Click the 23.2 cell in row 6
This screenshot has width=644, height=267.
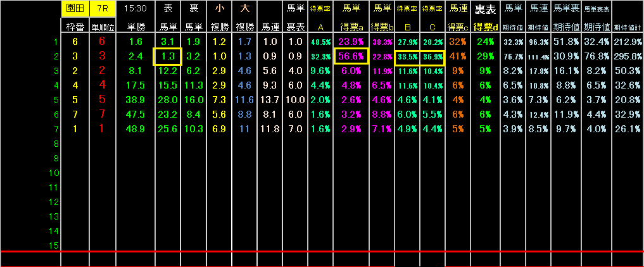(x=168, y=115)
